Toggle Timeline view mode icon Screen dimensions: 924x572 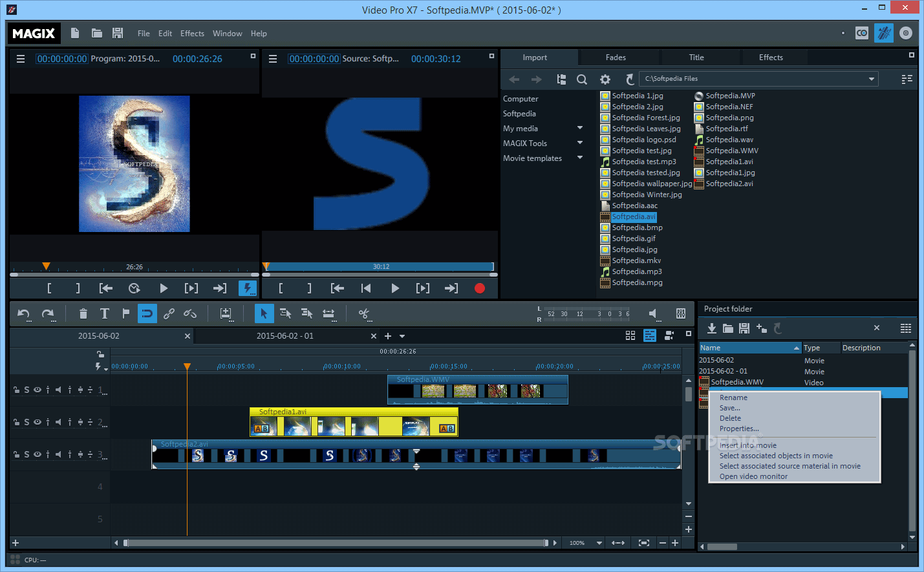coord(650,335)
